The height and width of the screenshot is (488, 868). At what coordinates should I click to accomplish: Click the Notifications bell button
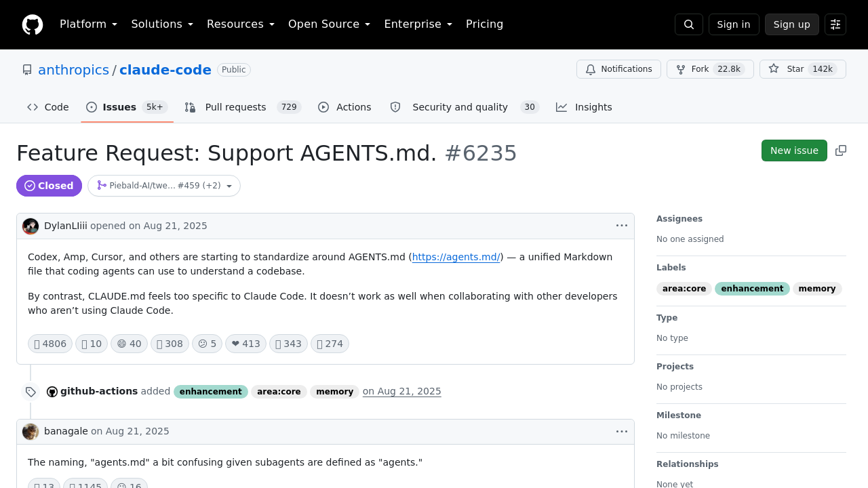(x=618, y=69)
